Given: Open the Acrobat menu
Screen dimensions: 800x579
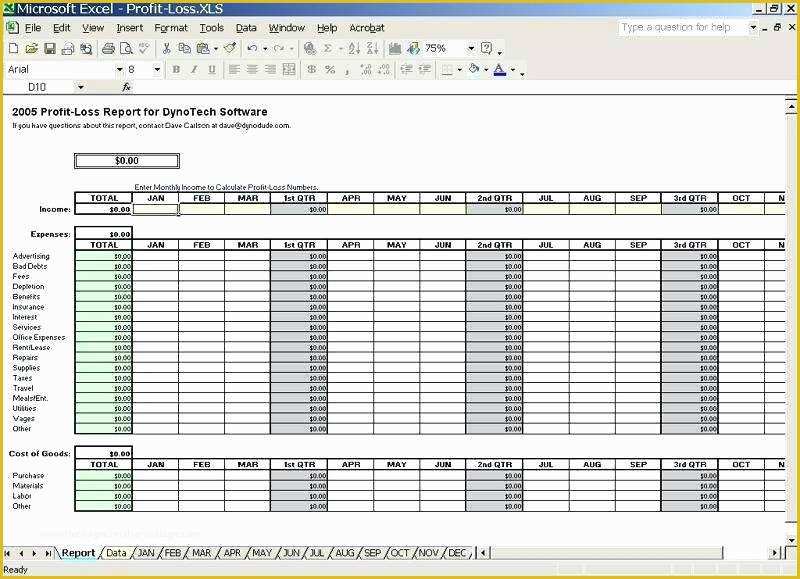Looking at the screenshot, I should point(367,28).
